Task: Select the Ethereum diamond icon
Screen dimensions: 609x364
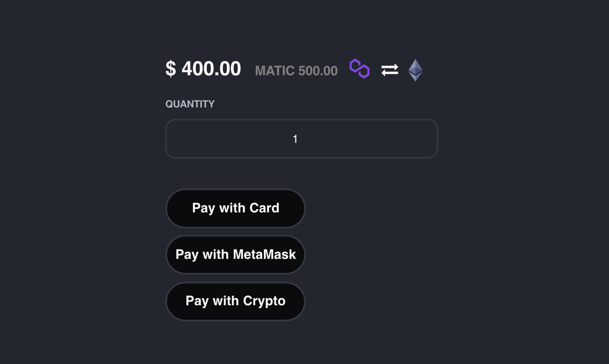Action: 415,70
